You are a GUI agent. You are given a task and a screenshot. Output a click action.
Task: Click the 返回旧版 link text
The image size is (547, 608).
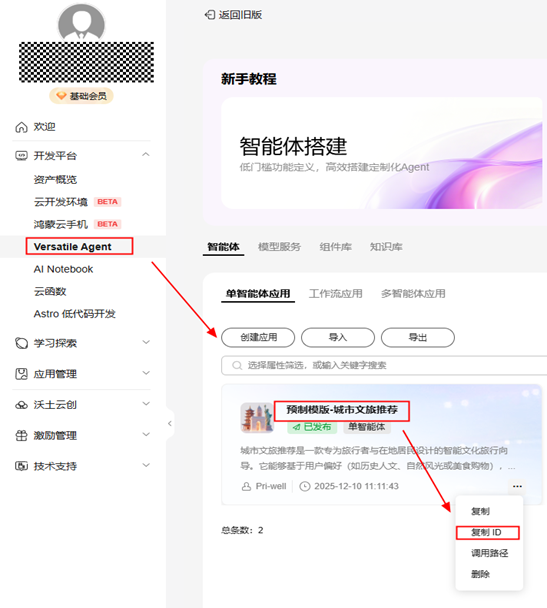pyautogui.click(x=240, y=15)
